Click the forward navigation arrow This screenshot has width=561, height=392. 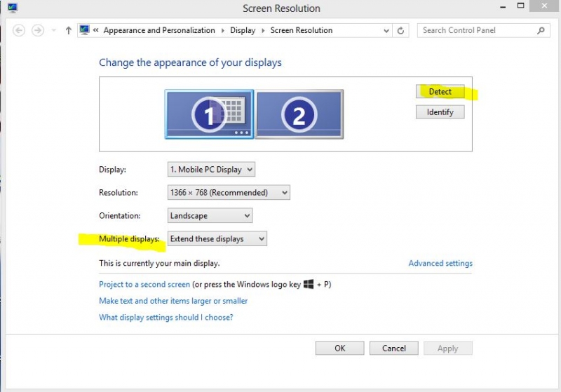pos(38,30)
